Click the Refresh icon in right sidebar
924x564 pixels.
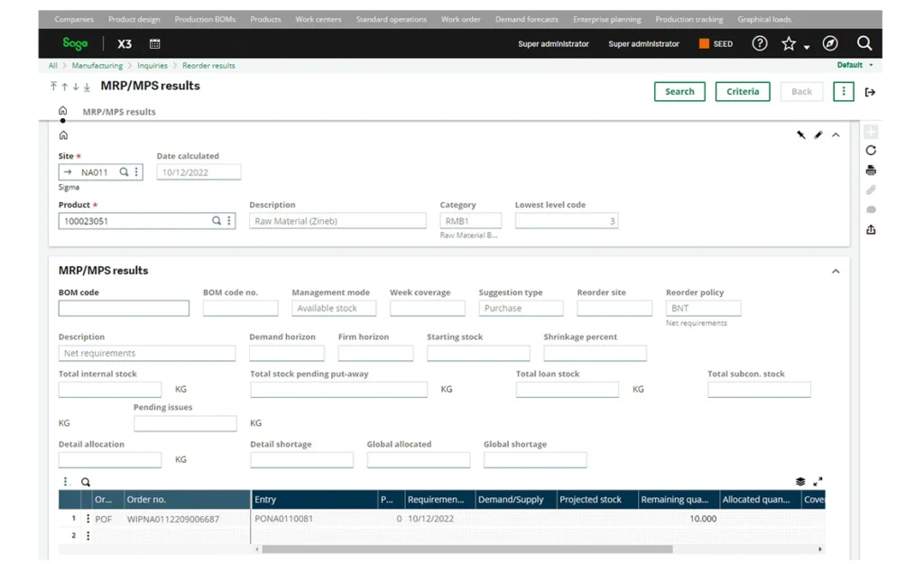[x=871, y=151]
